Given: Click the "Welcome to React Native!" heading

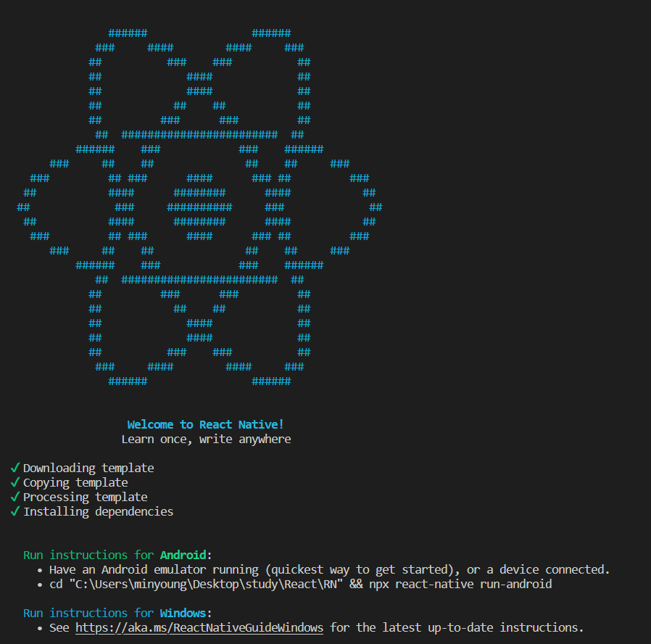Looking at the screenshot, I should click(205, 424).
